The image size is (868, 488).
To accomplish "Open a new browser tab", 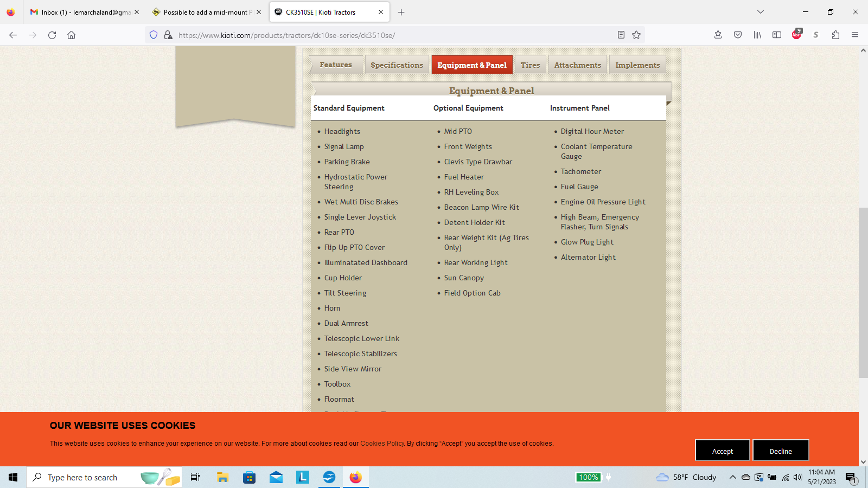I will [x=401, y=12].
